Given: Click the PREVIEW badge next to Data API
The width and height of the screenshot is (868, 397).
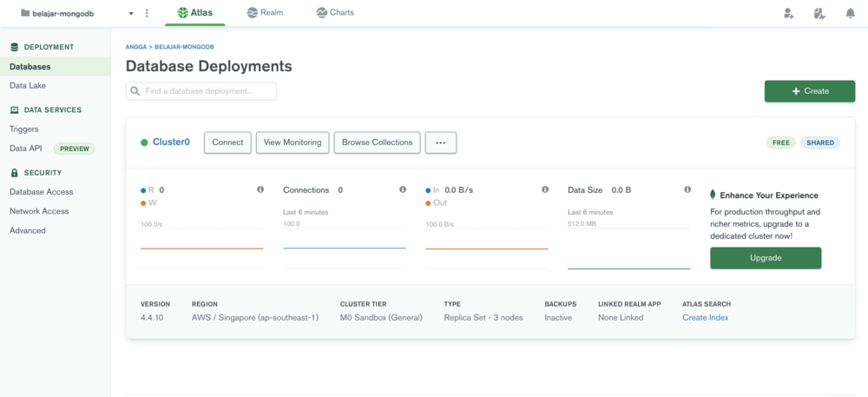Looking at the screenshot, I should [x=74, y=149].
